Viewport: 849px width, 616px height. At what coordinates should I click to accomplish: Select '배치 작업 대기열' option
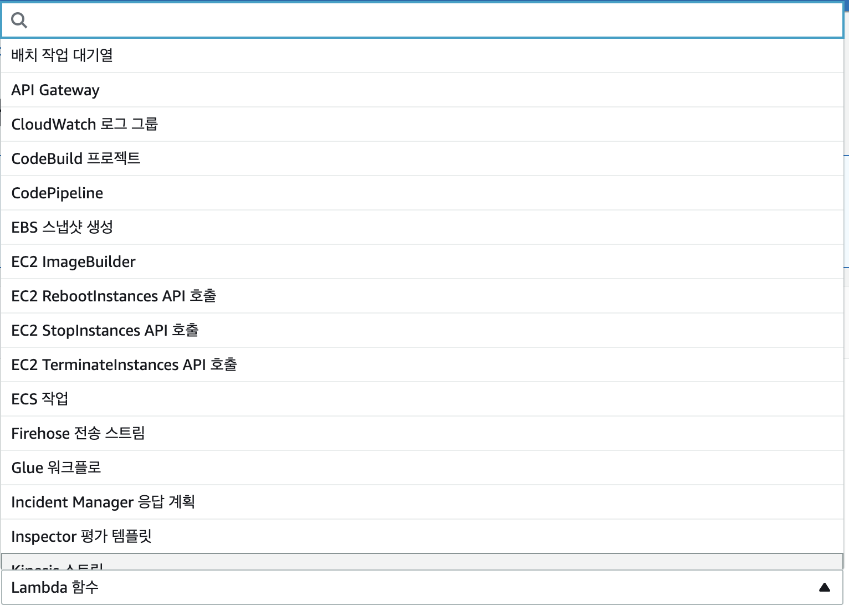click(422, 55)
